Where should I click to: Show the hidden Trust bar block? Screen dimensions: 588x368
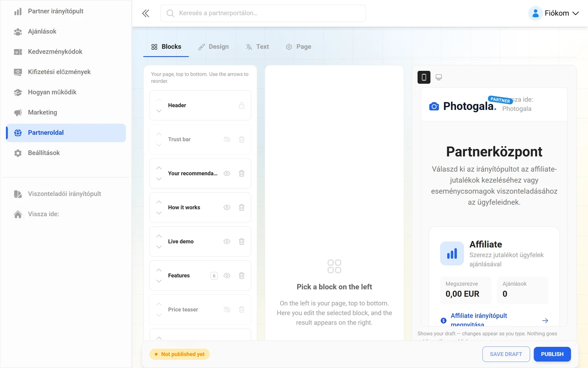coord(227,139)
